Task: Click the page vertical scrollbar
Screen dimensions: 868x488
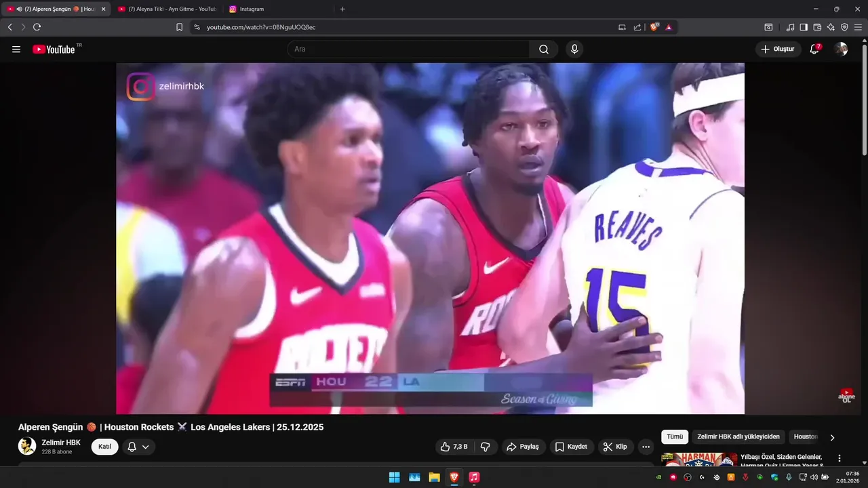Action: [x=864, y=98]
